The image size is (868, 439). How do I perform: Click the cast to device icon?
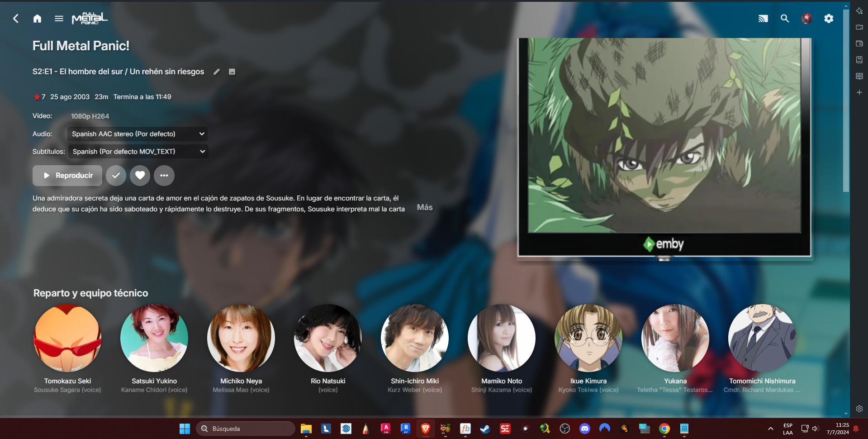coord(763,19)
